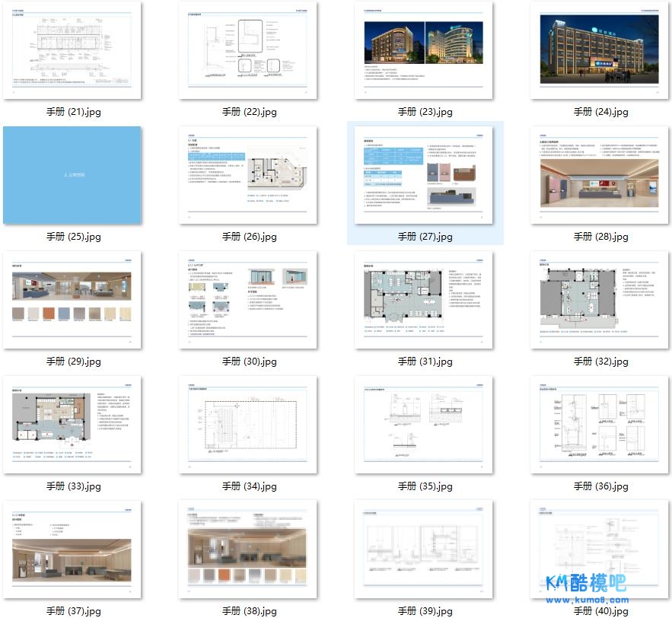Screen dimensions: 672x618
Task: Open the 手册 (22).jpg image thumbnail
Action: [x=249, y=50]
